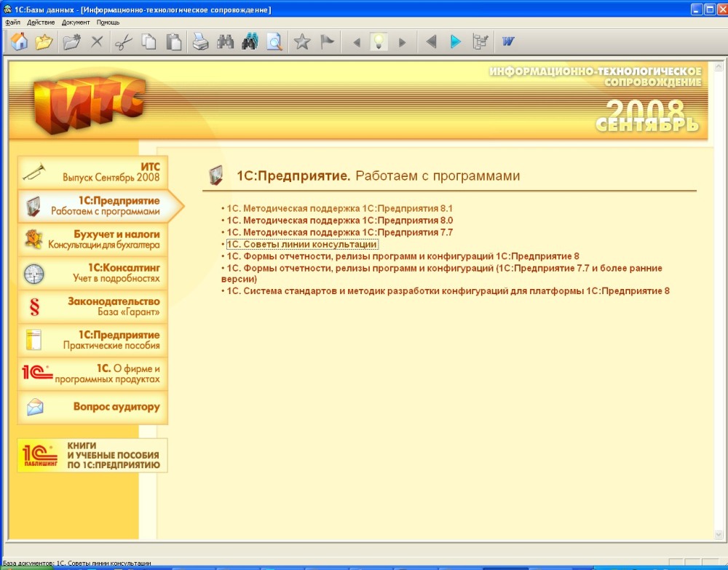
Task: Open the Файл menu
Action: click(x=12, y=23)
